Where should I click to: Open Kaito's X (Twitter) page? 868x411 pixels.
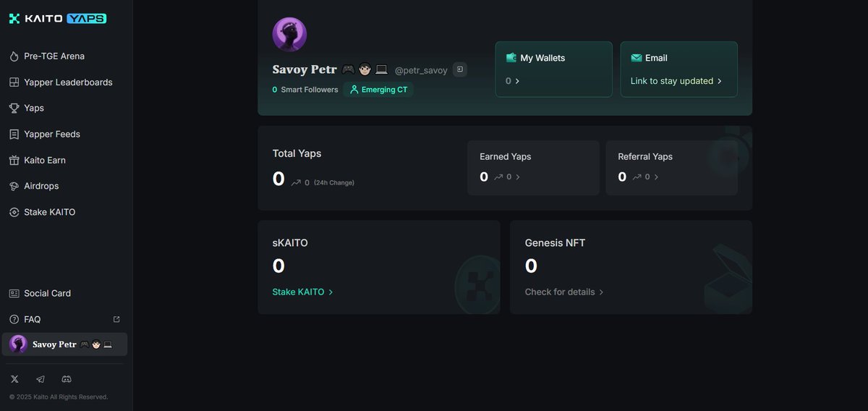[14, 379]
